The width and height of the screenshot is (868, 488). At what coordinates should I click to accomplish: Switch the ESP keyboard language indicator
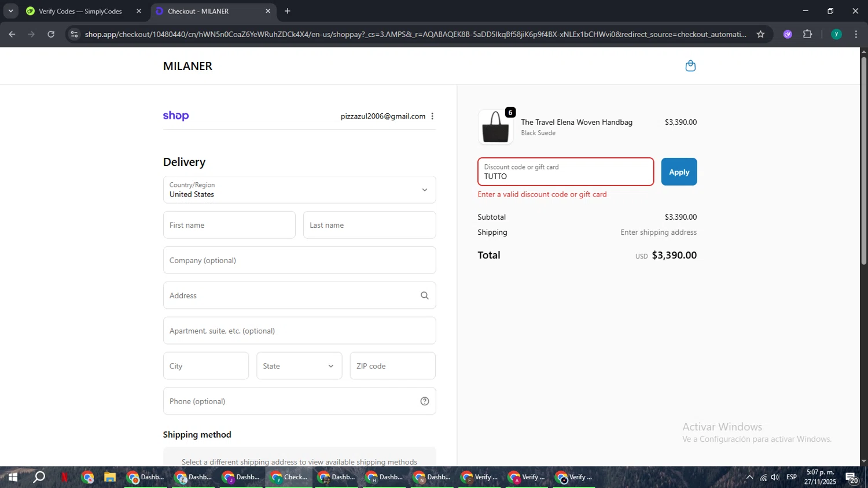pos(792,477)
